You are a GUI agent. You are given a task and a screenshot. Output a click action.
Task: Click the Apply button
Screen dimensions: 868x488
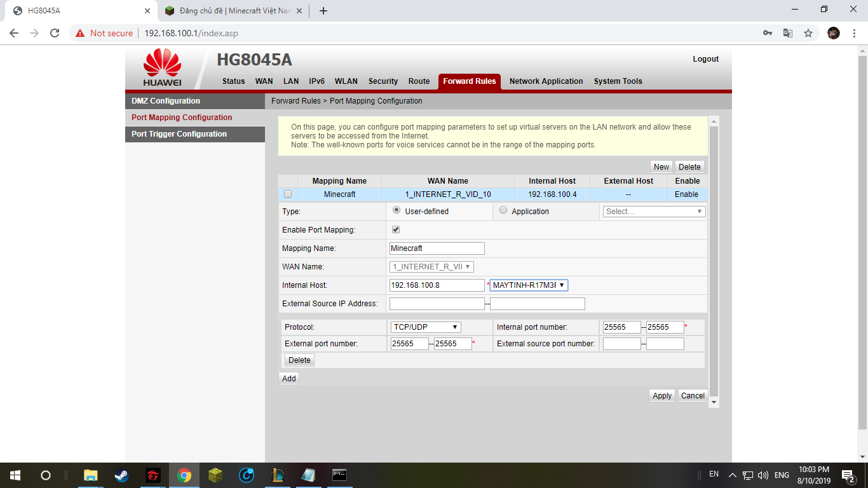click(x=662, y=395)
